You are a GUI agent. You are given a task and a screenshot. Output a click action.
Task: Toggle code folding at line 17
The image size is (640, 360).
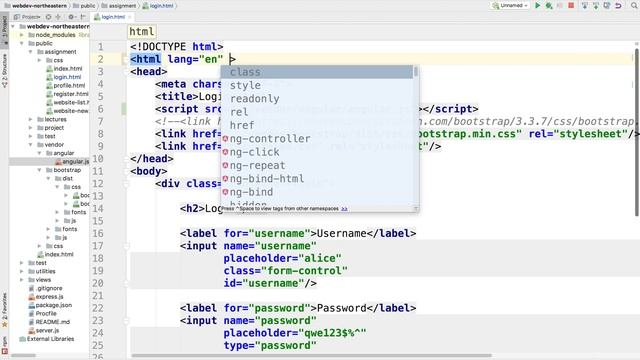tap(126, 246)
